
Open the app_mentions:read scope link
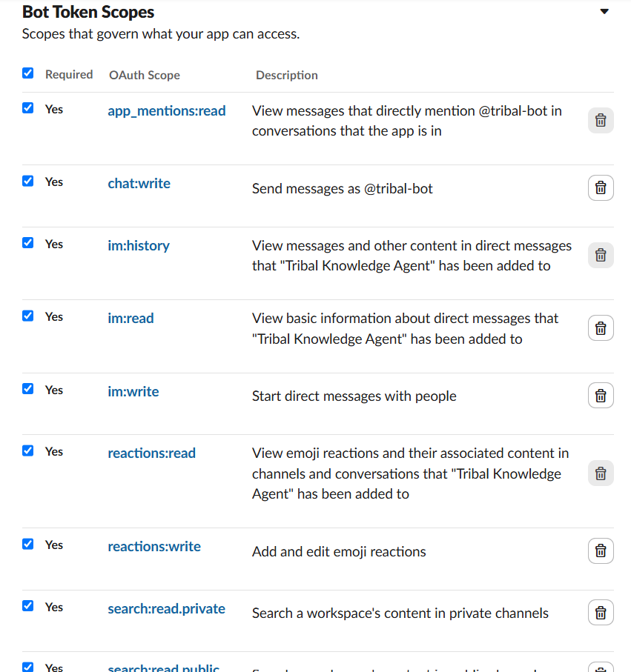pos(166,111)
